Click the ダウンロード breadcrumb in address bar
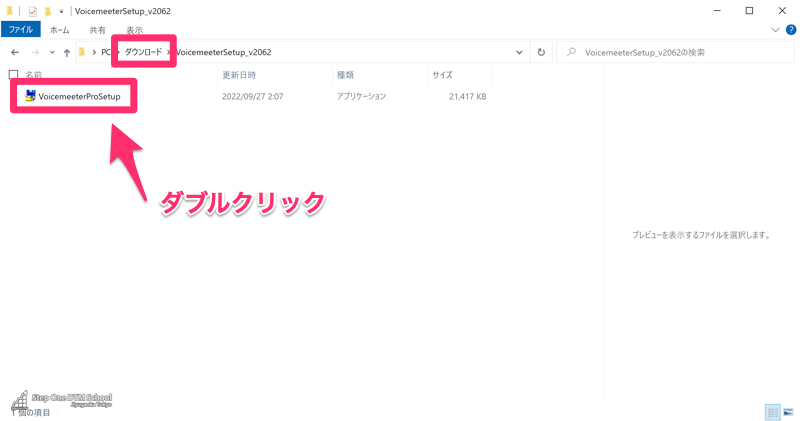 click(143, 52)
